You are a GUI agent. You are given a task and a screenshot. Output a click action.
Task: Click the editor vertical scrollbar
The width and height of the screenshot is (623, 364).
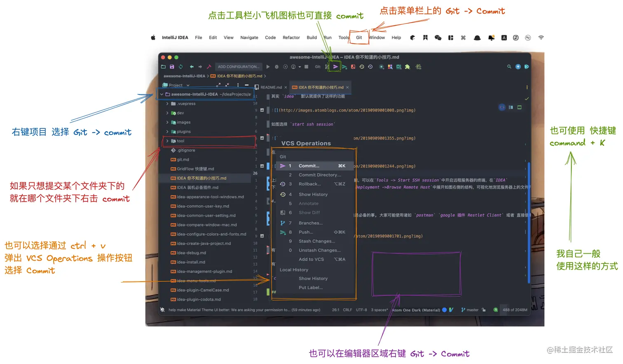(x=529, y=222)
